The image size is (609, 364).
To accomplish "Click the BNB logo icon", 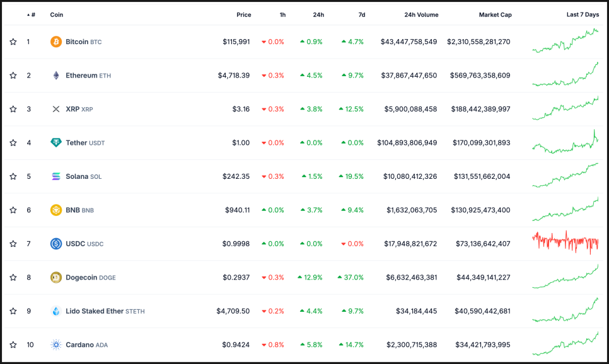I will point(56,210).
